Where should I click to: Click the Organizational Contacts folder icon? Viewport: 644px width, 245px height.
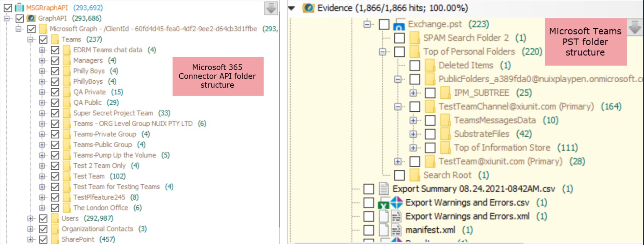55,229
